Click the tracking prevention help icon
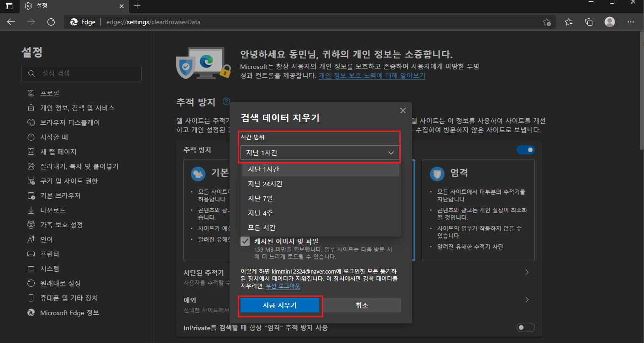644x343 pixels. pyautogui.click(x=226, y=101)
